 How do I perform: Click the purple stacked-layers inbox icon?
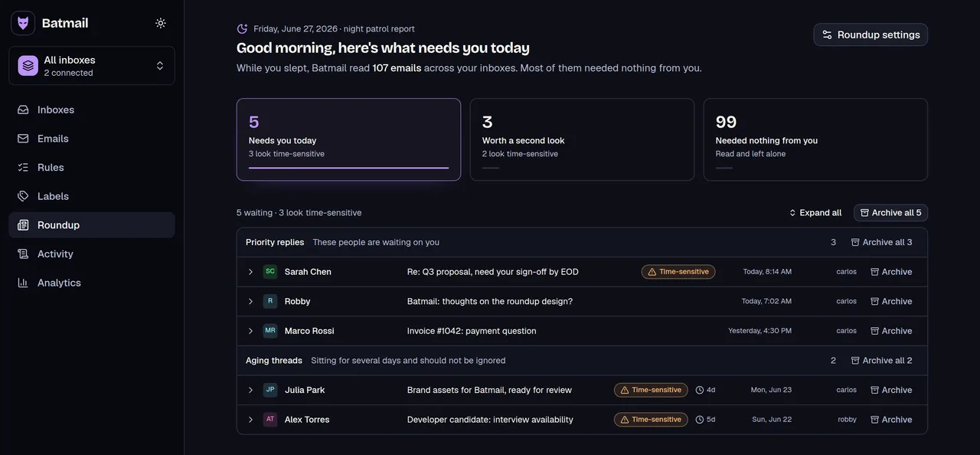[28, 66]
